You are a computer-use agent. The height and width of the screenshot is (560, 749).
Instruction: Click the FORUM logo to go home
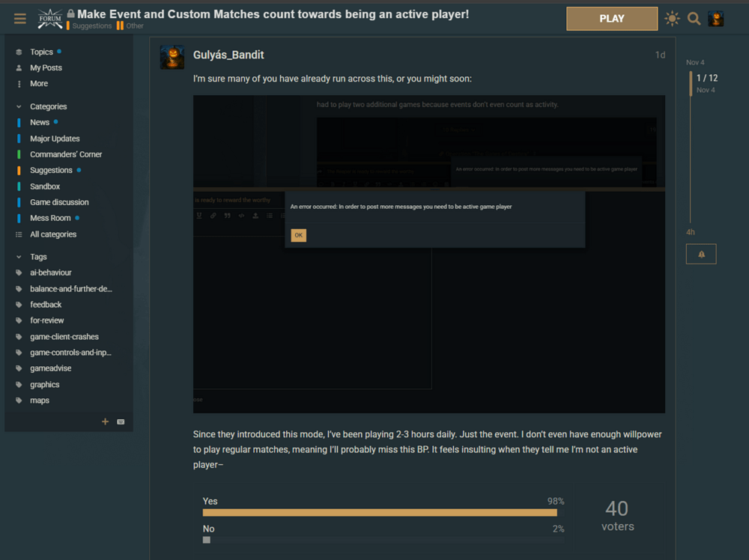(x=49, y=18)
